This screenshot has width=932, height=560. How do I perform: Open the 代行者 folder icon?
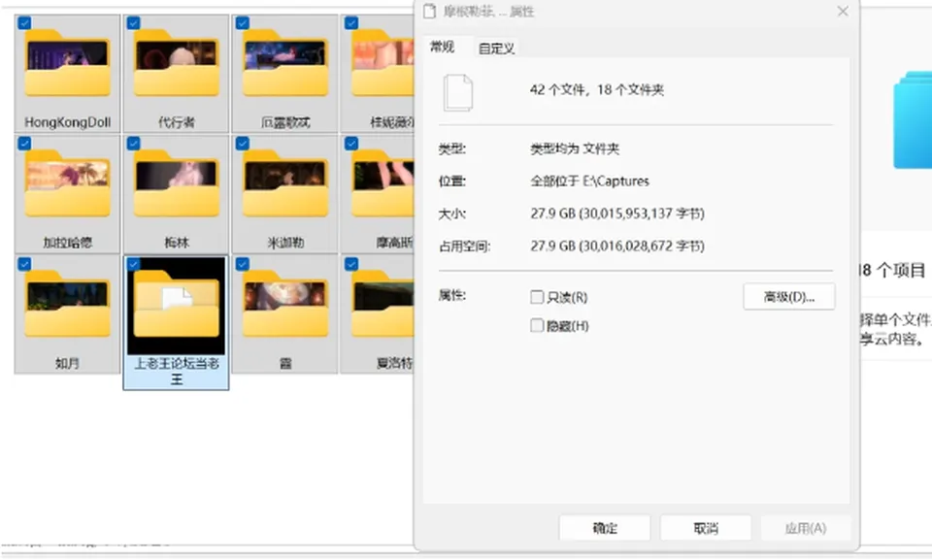[177, 63]
